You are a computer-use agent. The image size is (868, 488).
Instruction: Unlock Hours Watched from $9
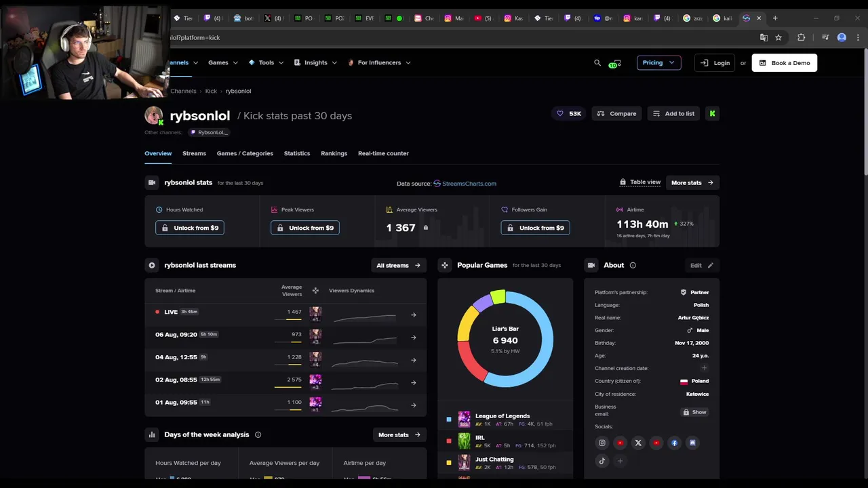click(x=190, y=228)
